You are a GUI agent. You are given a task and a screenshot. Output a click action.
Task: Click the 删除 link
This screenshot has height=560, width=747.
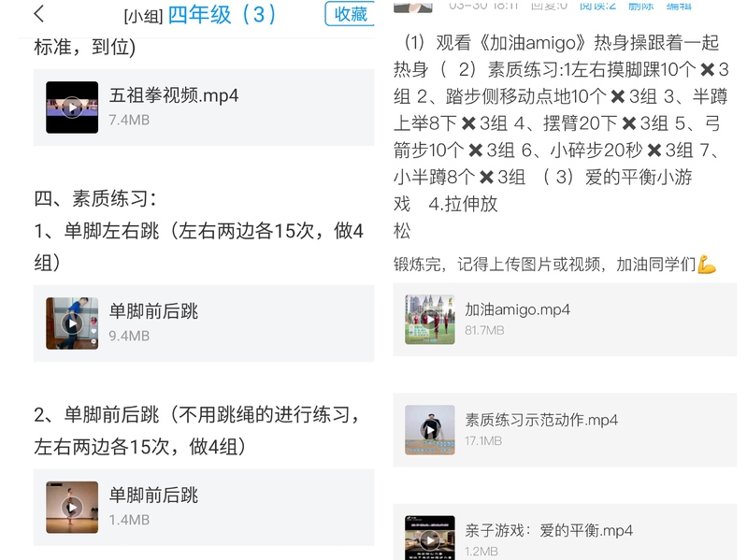tap(640, 6)
